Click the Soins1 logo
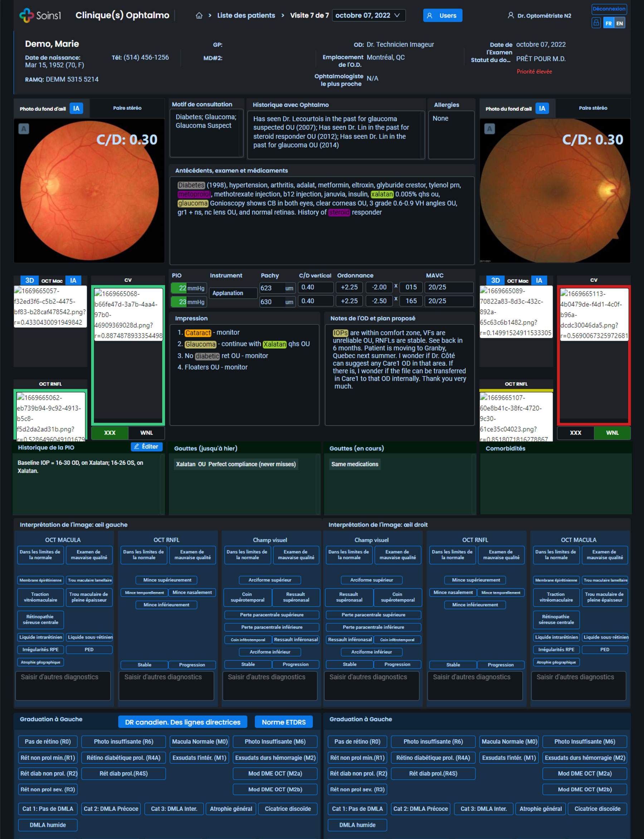 40,15
